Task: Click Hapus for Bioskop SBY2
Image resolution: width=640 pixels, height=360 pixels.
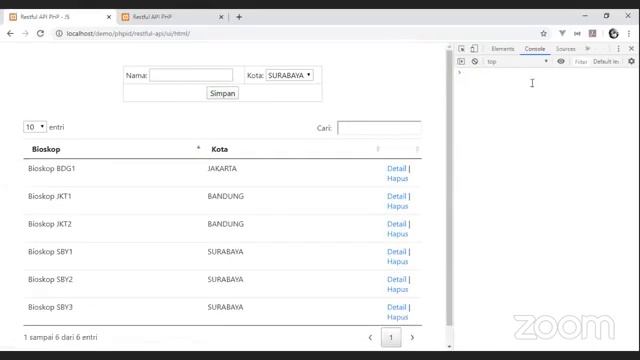Action: pyautogui.click(x=398, y=289)
